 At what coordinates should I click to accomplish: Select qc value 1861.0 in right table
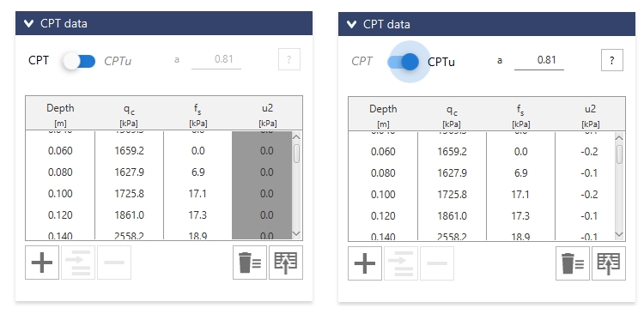(452, 215)
